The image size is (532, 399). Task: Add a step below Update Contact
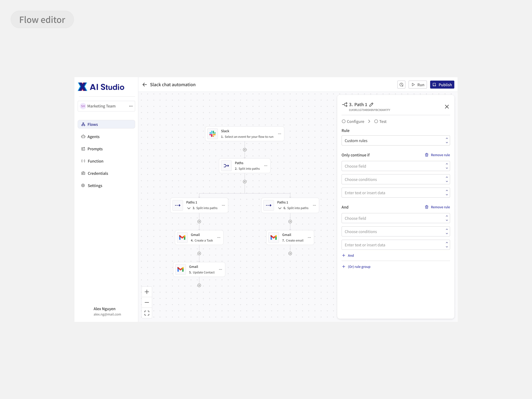(199, 285)
